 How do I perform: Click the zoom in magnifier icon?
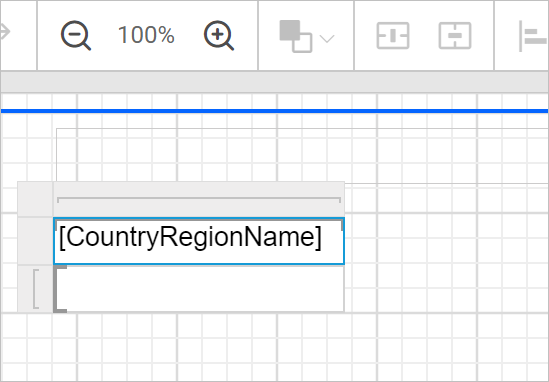[219, 35]
